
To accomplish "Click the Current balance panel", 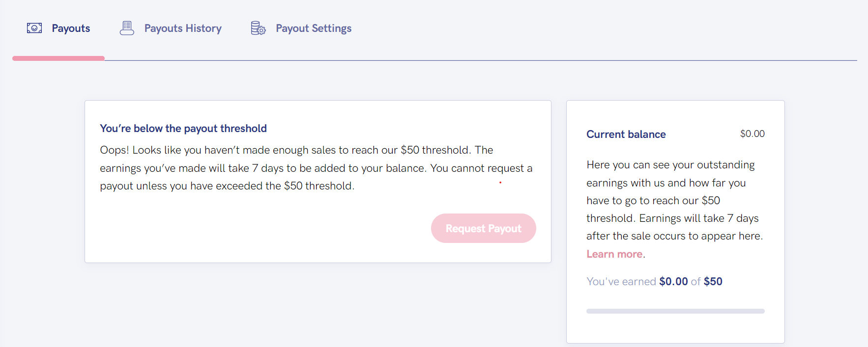I will click(675, 221).
